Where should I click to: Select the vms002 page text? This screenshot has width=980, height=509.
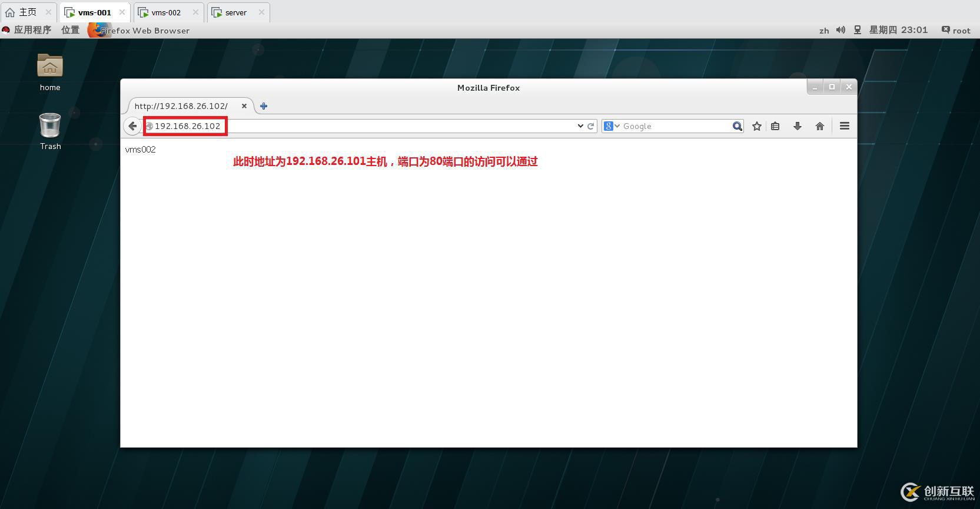pos(140,150)
